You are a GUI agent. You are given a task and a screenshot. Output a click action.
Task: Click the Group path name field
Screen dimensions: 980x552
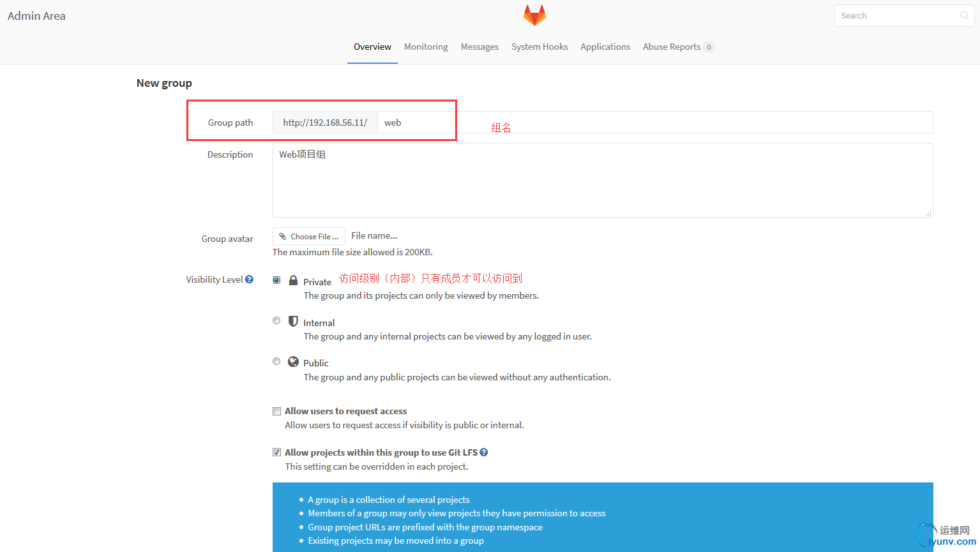[655, 123]
